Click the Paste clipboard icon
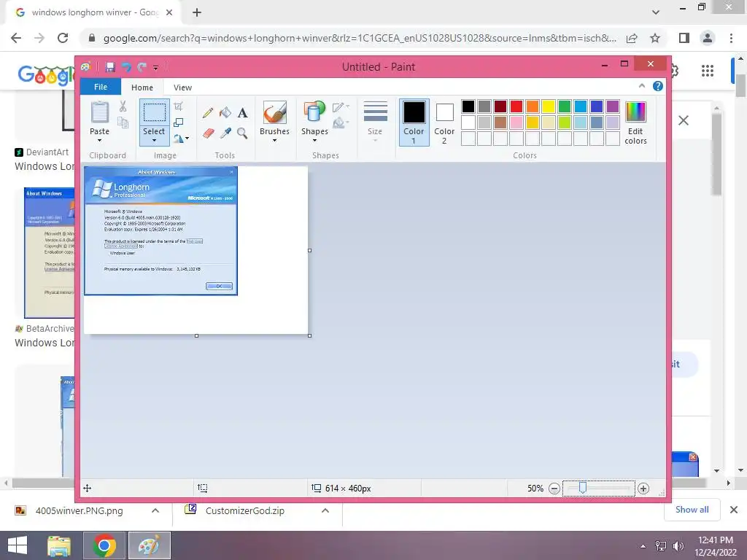Viewport: 747px width, 560px height. tap(99, 112)
